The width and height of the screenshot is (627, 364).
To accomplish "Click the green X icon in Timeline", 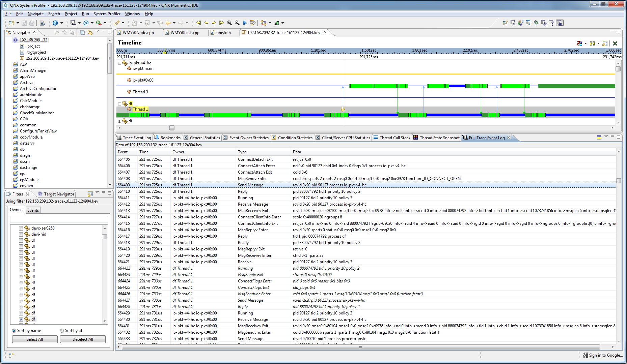I will pos(615,43).
